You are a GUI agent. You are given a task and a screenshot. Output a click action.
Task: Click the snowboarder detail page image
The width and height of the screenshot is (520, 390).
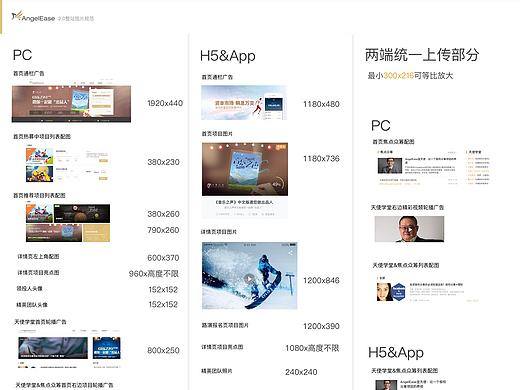(x=249, y=276)
